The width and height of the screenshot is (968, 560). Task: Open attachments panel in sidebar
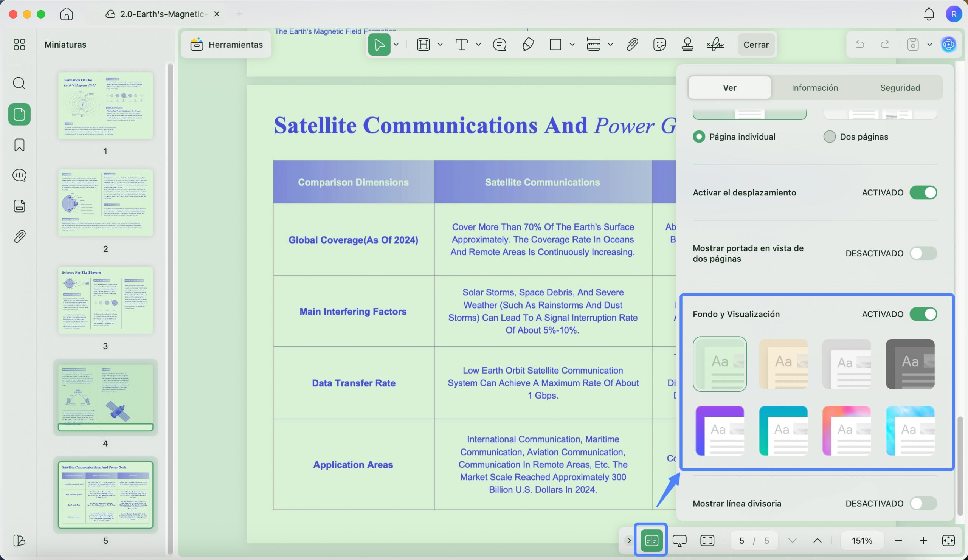19,236
